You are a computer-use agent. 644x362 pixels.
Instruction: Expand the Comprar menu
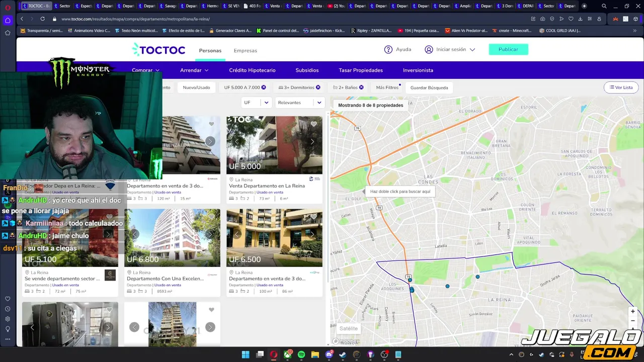click(145, 70)
